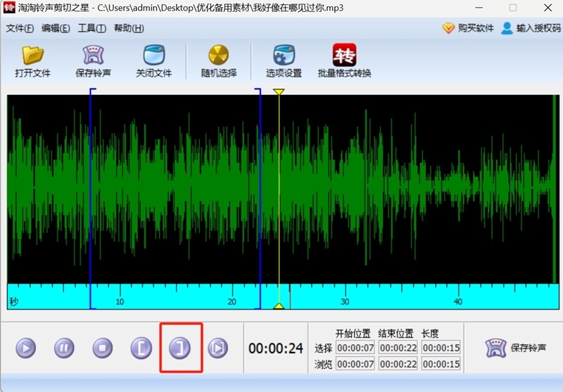The image size is (563, 392).
Task: Click the current time display 00:00:24
Action: tap(276, 348)
